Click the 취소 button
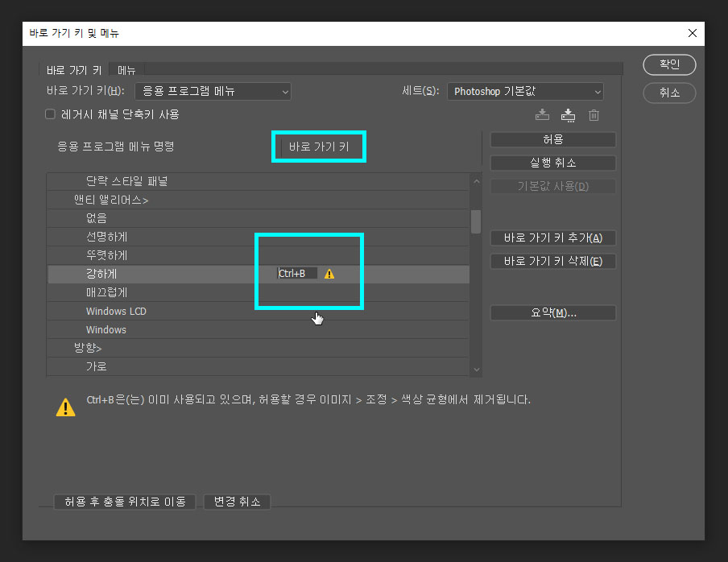 coord(669,93)
